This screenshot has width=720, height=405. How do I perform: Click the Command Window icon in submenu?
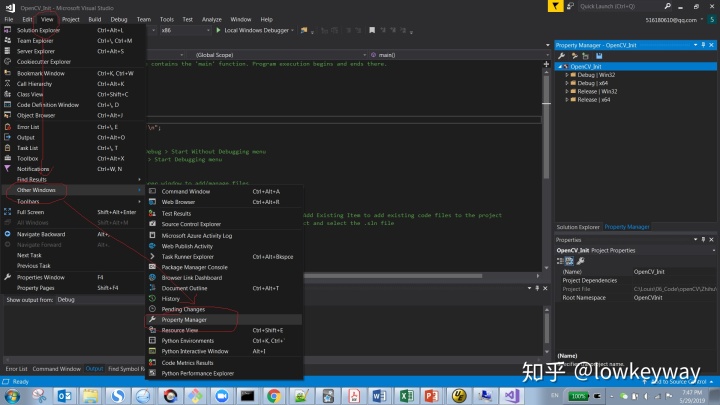pos(152,191)
